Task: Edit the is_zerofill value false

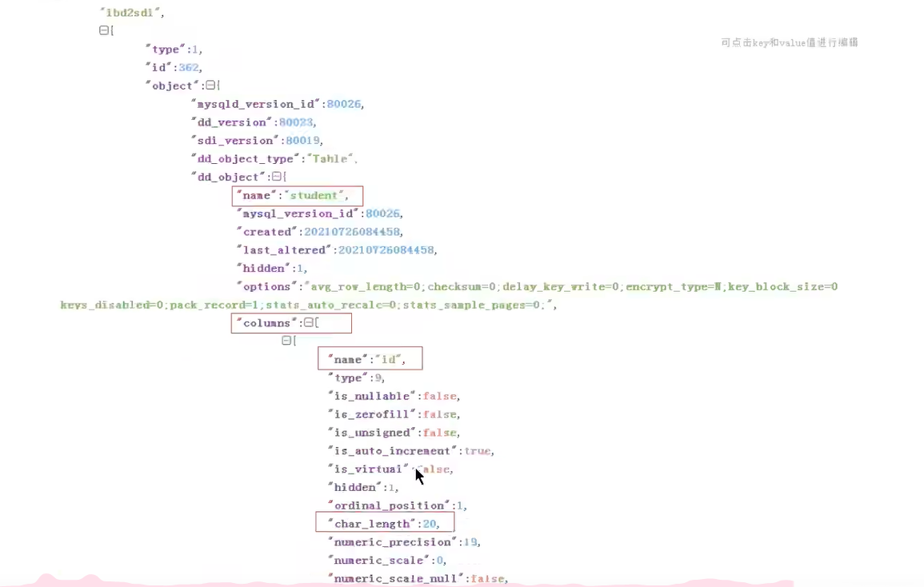Action: 440,415
